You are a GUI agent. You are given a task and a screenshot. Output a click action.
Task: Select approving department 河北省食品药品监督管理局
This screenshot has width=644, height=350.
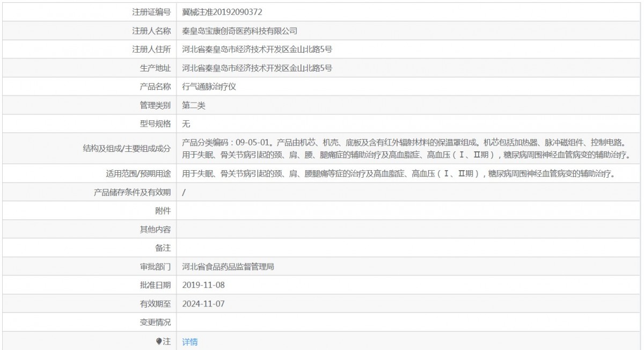[x=229, y=266]
